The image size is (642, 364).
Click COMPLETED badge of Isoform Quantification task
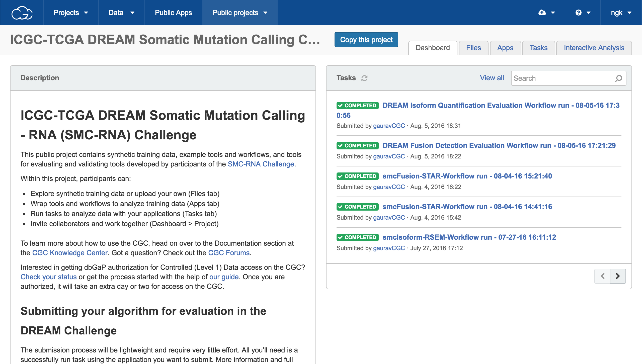[357, 105]
